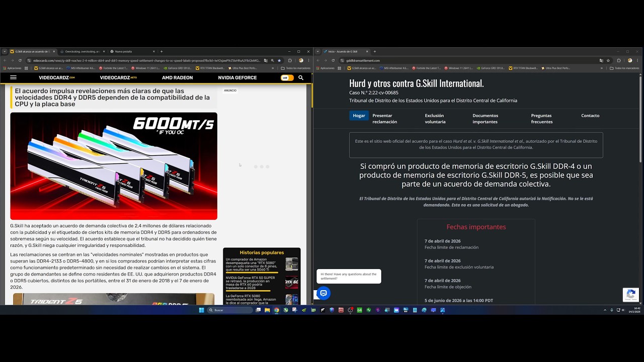The height and width of the screenshot is (362, 644).
Task: Translate icon in right browser address bar
Action: [x=601, y=60]
